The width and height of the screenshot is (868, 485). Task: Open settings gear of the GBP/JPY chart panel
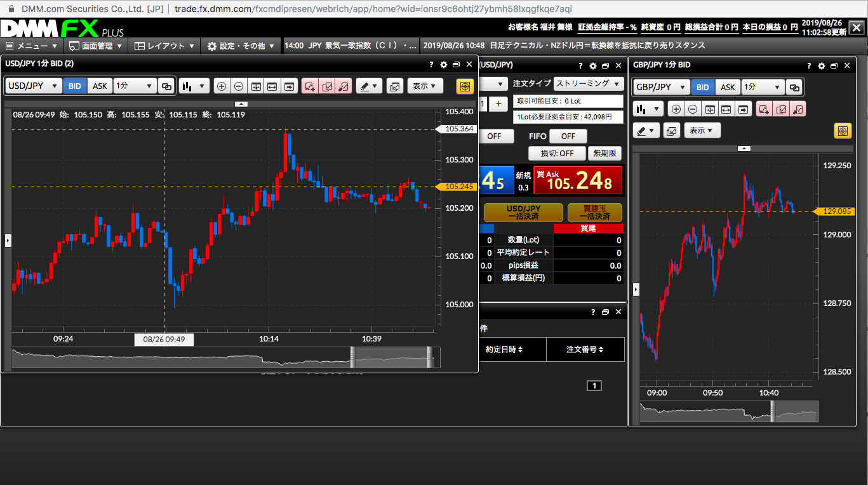822,65
